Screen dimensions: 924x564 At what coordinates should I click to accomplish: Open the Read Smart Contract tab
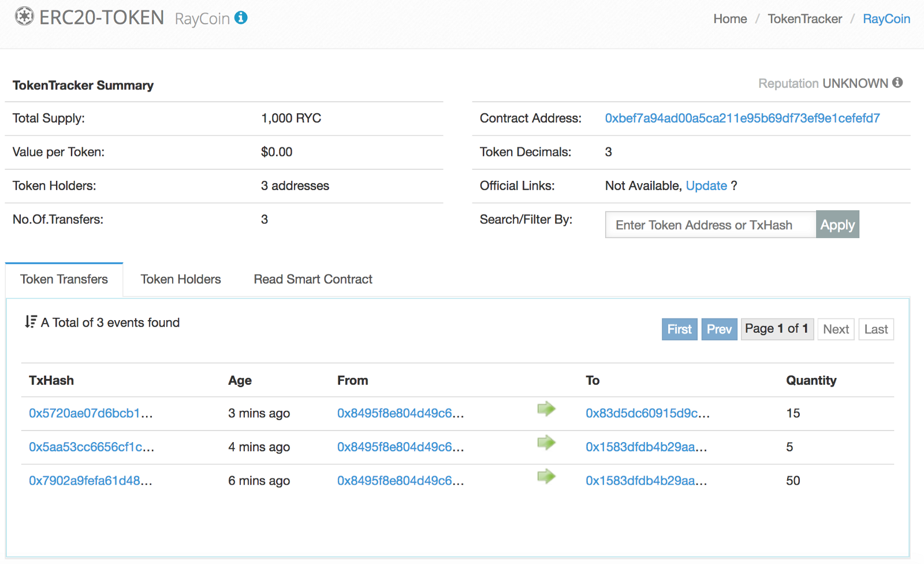(313, 280)
